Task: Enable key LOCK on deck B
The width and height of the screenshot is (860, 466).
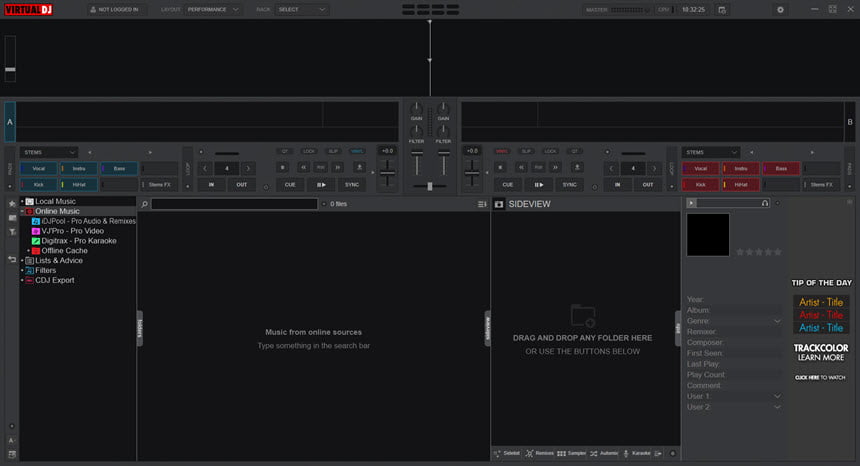Action: coord(550,151)
